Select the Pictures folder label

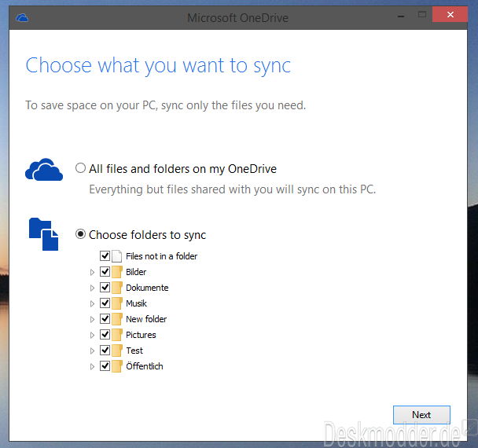tap(141, 335)
